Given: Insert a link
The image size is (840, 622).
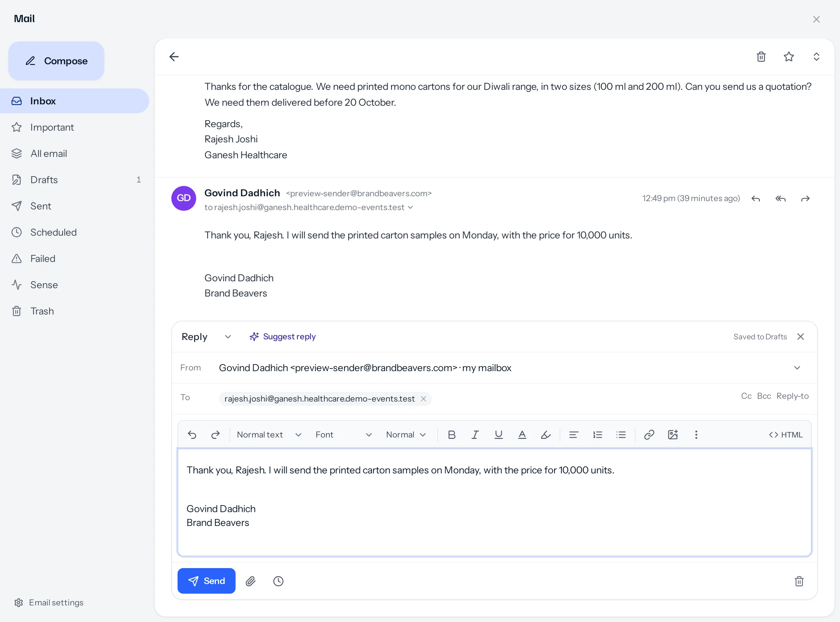Looking at the screenshot, I should (x=649, y=435).
